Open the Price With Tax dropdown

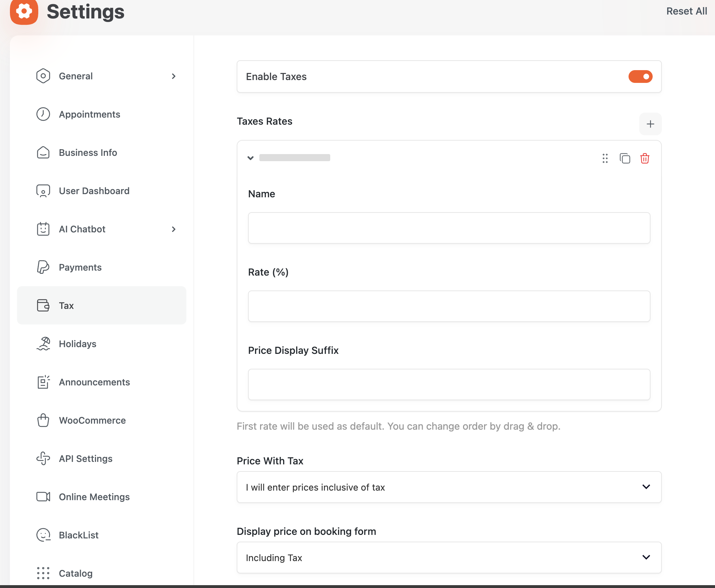pyautogui.click(x=449, y=487)
